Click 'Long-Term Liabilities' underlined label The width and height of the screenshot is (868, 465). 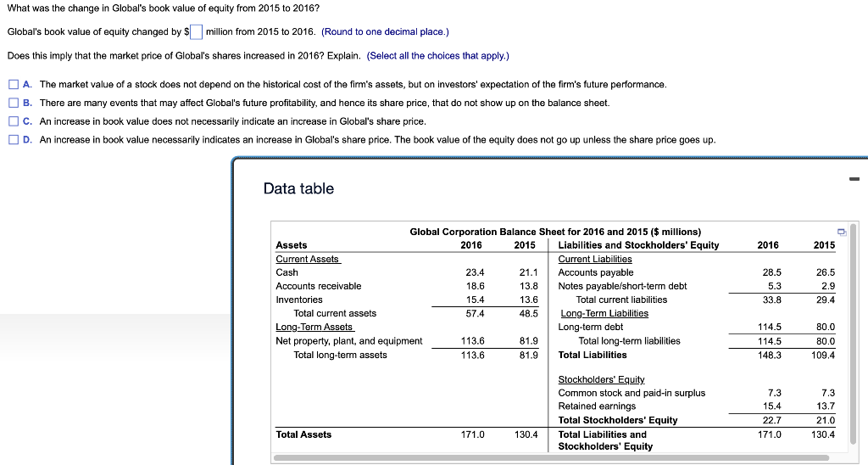[x=604, y=313]
